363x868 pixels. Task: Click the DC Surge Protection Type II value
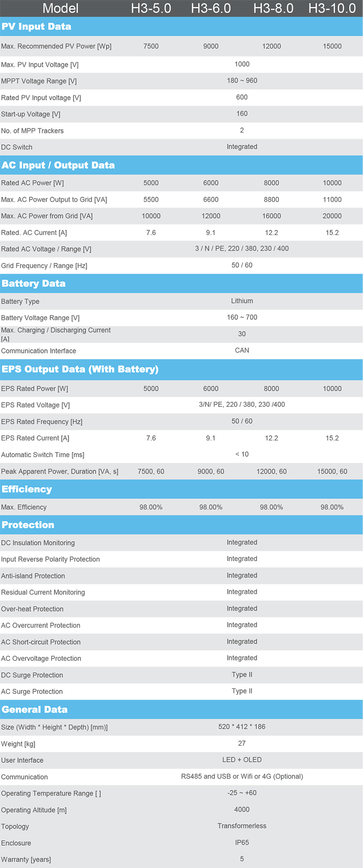[242, 675]
